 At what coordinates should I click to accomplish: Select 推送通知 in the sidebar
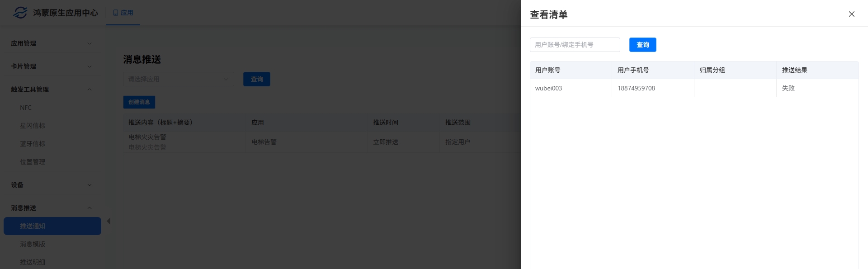tap(52, 226)
